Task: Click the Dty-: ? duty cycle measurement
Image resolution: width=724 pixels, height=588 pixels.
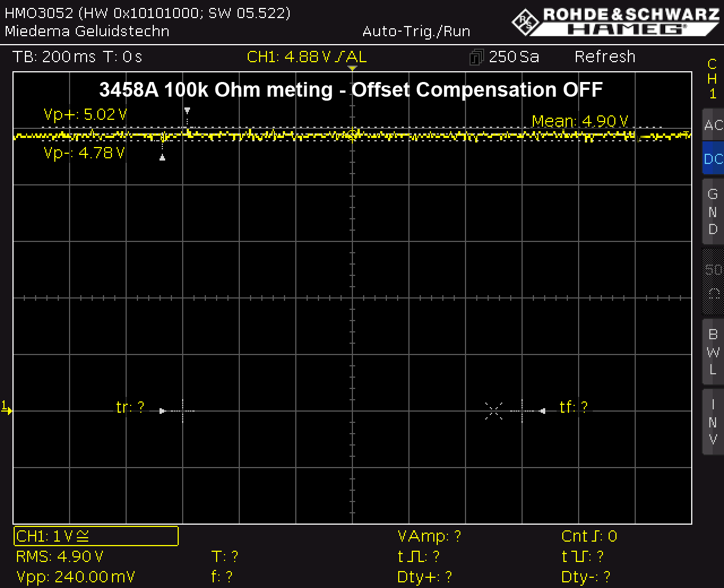Action: point(586,577)
